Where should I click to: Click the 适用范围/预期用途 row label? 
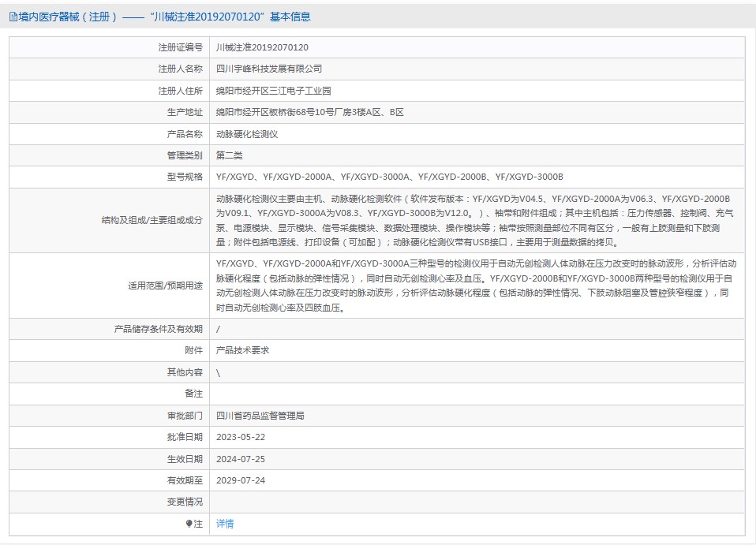[x=165, y=286]
